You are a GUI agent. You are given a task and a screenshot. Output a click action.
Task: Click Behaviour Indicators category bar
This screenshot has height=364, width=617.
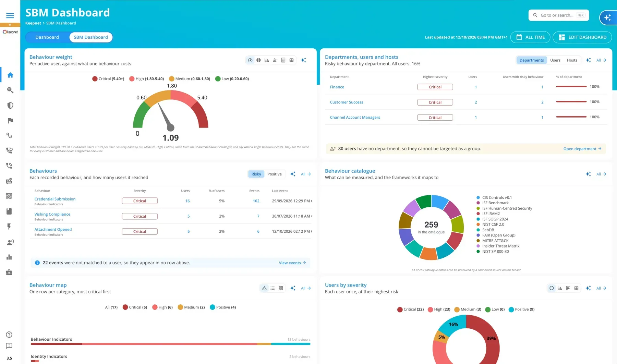pyautogui.click(x=170, y=344)
